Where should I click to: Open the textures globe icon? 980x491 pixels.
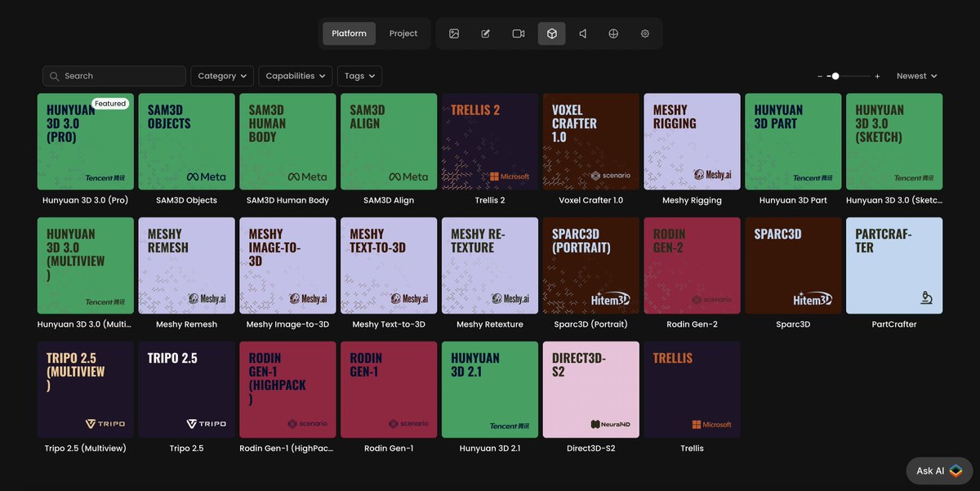(x=613, y=33)
